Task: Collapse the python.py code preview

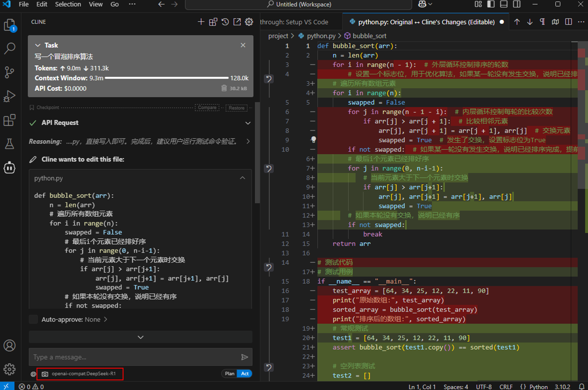Action: pos(242,178)
